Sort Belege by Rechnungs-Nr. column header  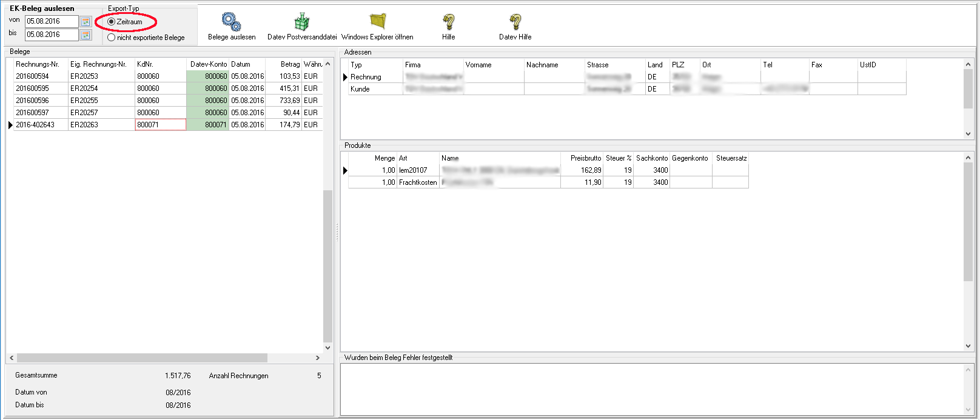(x=38, y=64)
